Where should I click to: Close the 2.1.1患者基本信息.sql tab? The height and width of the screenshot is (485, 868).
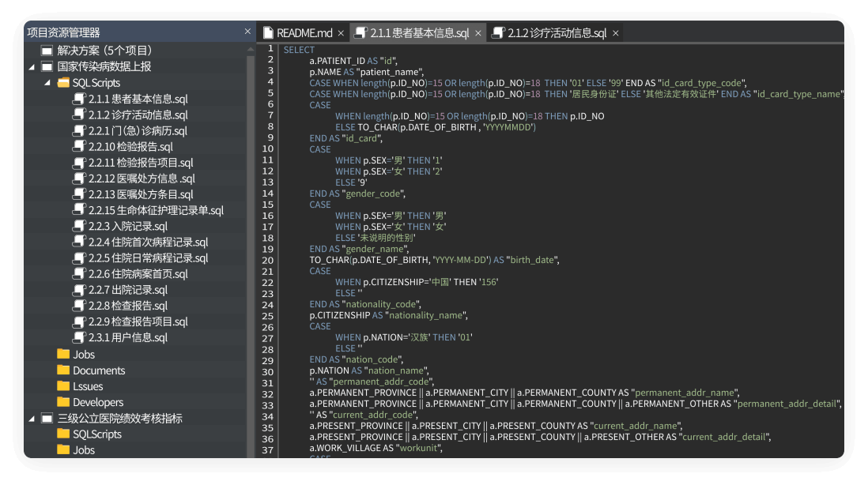[x=477, y=34]
